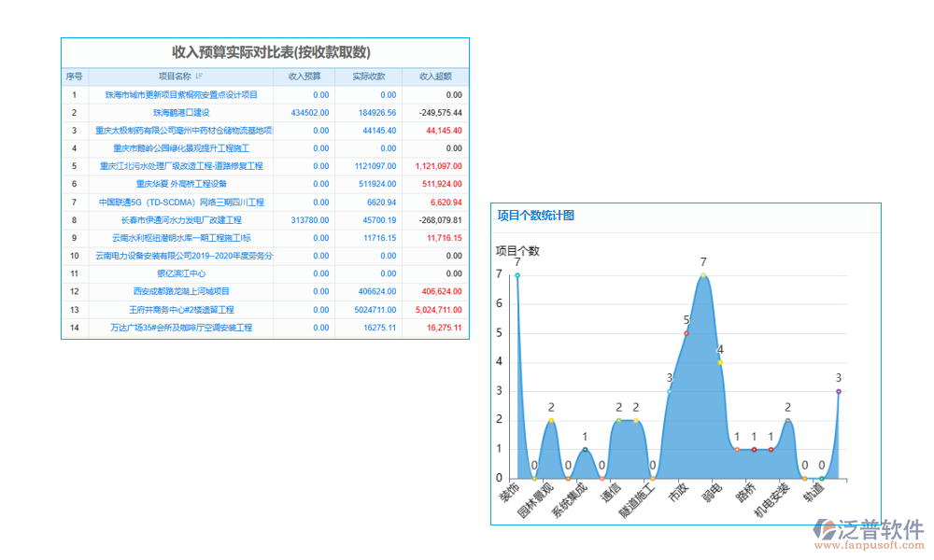The height and width of the screenshot is (560, 934).
Task: Select 重庆华夏 外高桥工程设备 project name
Action: tap(181, 184)
